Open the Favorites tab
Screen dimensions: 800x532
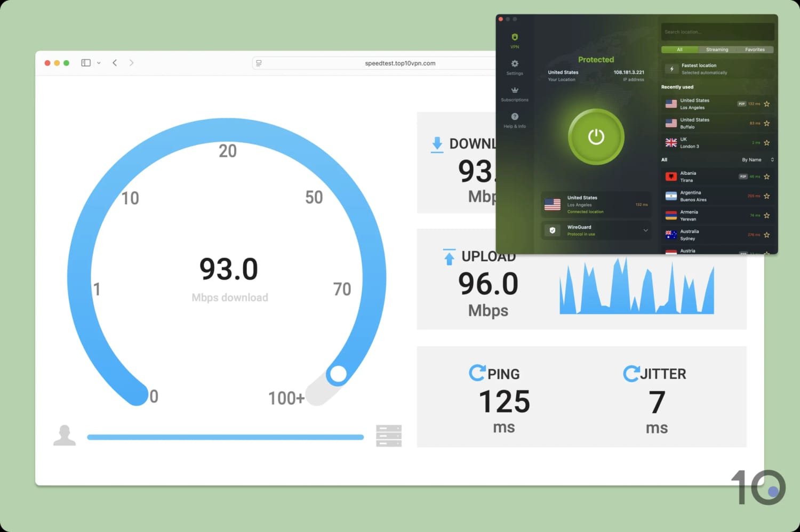[755, 50]
